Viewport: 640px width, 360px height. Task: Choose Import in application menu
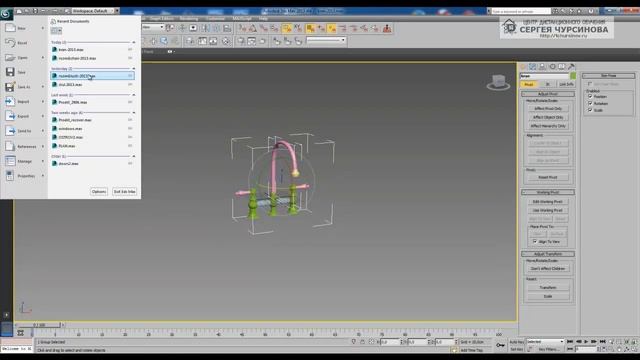[x=23, y=102]
